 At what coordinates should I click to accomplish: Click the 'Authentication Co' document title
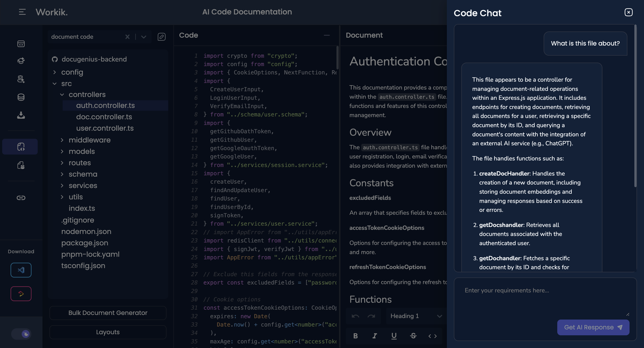398,61
